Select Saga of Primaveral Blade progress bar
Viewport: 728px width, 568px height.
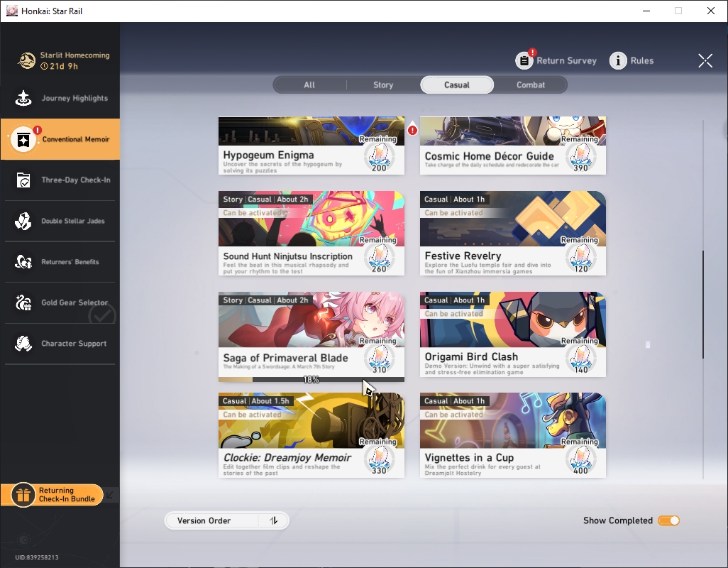click(x=311, y=379)
